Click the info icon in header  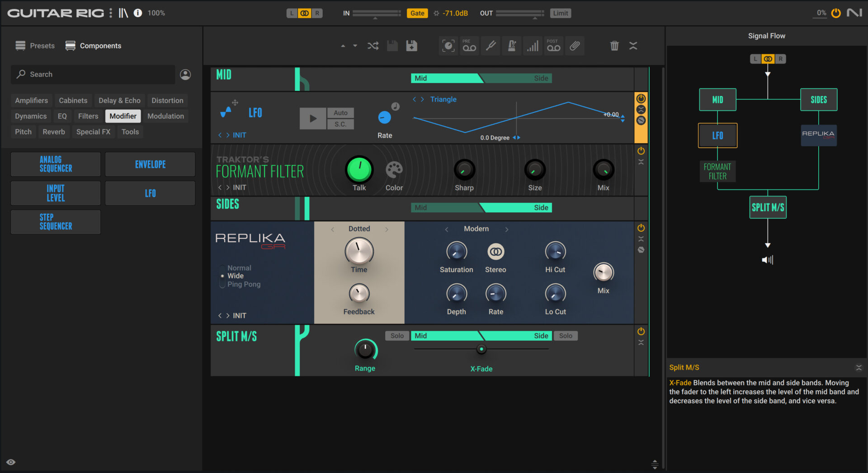[138, 13]
